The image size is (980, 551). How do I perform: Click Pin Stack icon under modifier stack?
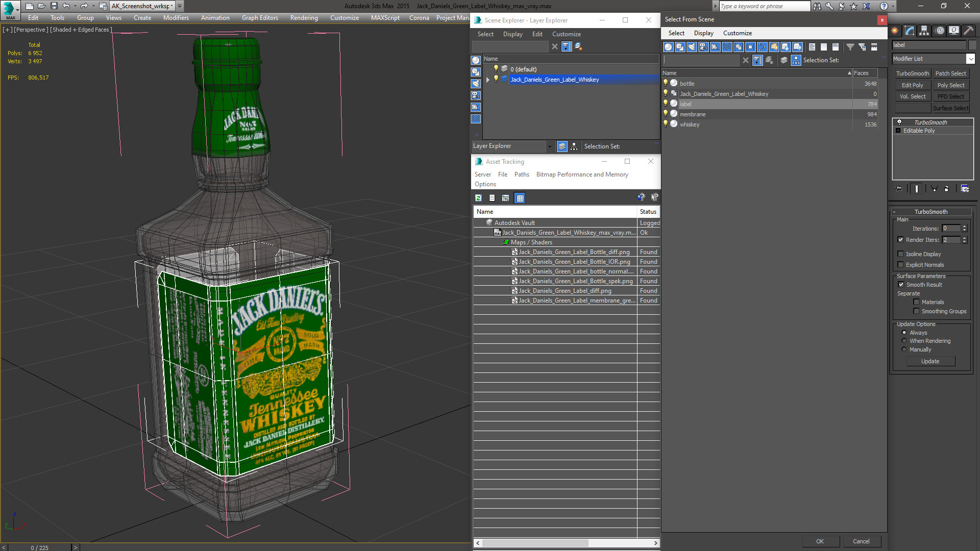tap(899, 189)
